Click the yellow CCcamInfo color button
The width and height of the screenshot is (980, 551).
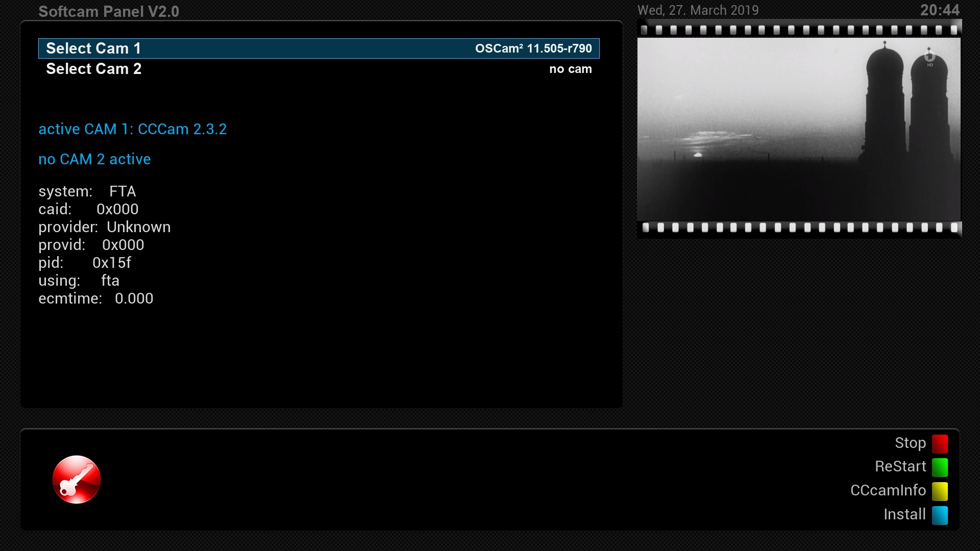click(x=940, y=491)
